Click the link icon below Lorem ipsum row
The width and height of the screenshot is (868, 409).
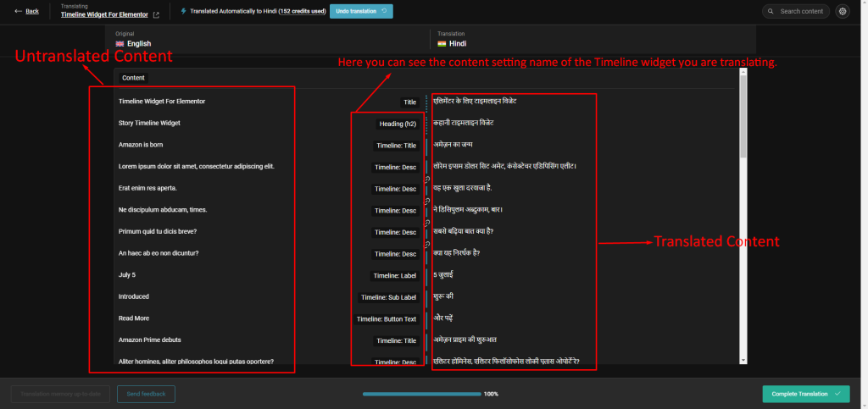point(427,179)
